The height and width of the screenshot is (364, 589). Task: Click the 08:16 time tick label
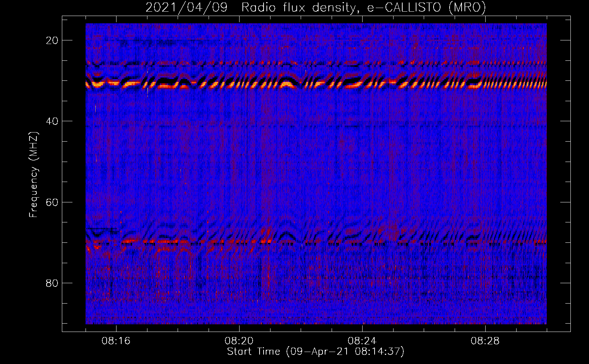pos(116,341)
